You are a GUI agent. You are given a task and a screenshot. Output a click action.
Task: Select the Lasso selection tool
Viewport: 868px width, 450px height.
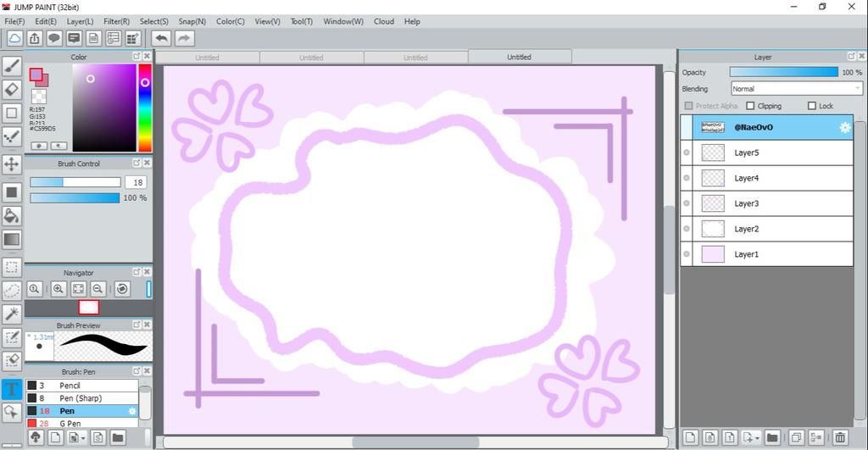click(12, 291)
